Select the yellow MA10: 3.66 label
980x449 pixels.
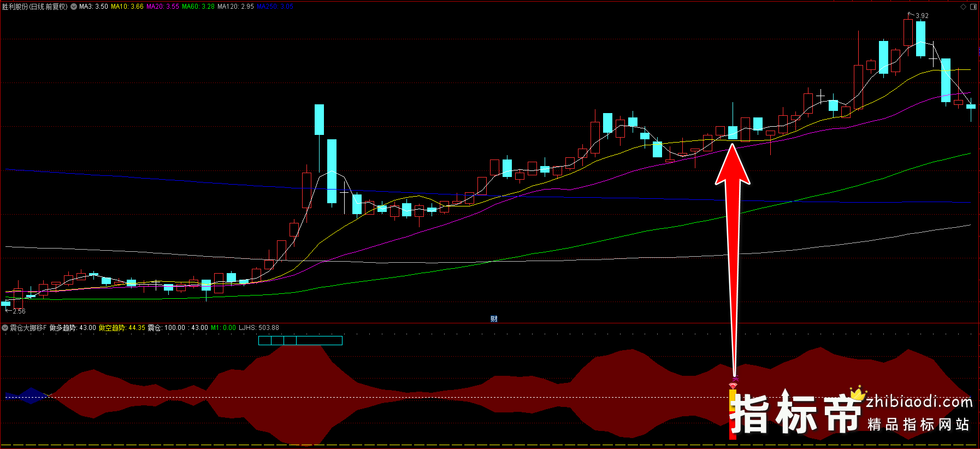(127, 7)
